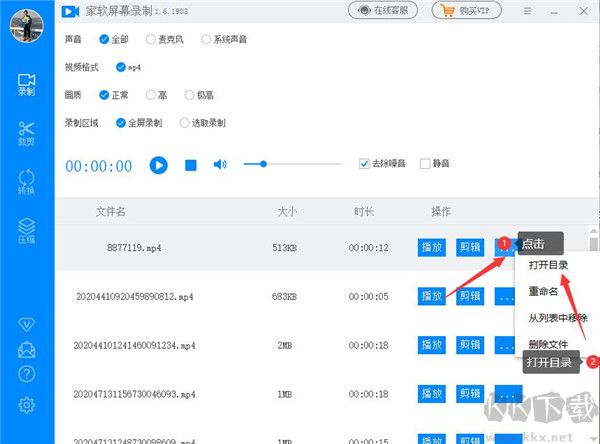Choose 重命名 from the context menu

pyautogui.click(x=544, y=292)
